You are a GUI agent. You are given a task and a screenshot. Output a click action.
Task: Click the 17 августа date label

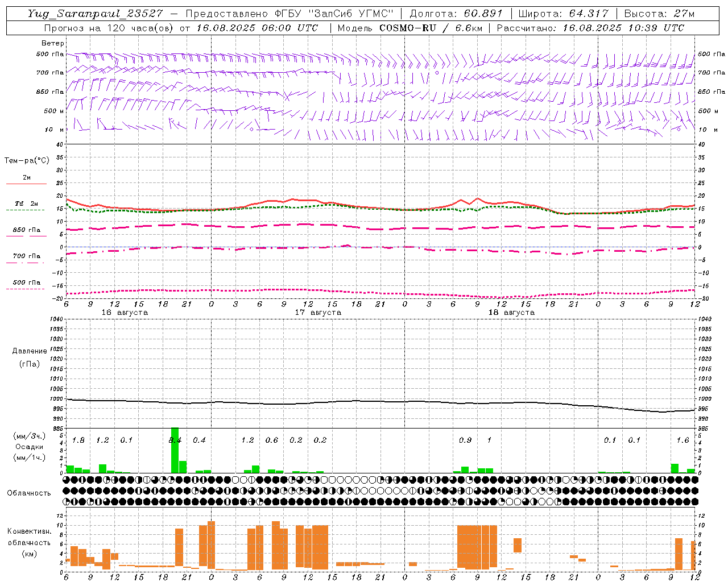pyautogui.click(x=318, y=313)
